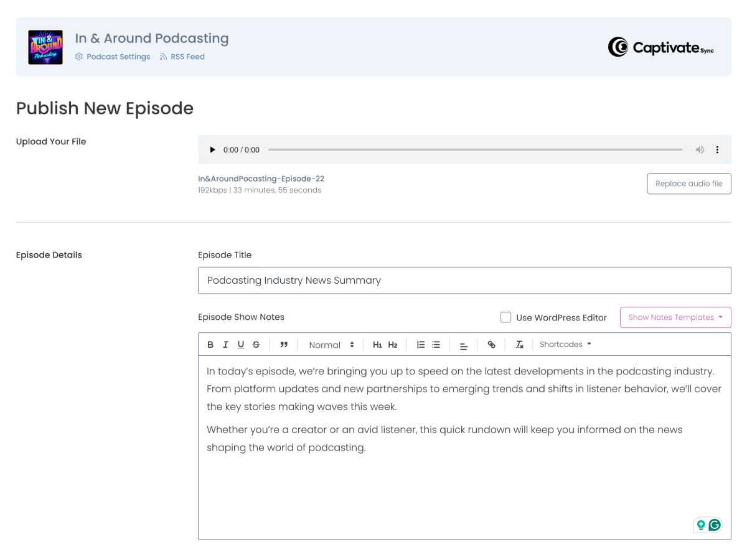This screenshot has width=747, height=560.
Task: Apply italic formatting in the editor
Action: coord(225,345)
